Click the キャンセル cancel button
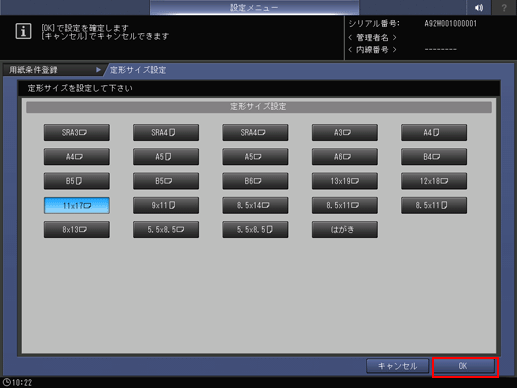This screenshot has width=517, height=388. [x=397, y=366]
